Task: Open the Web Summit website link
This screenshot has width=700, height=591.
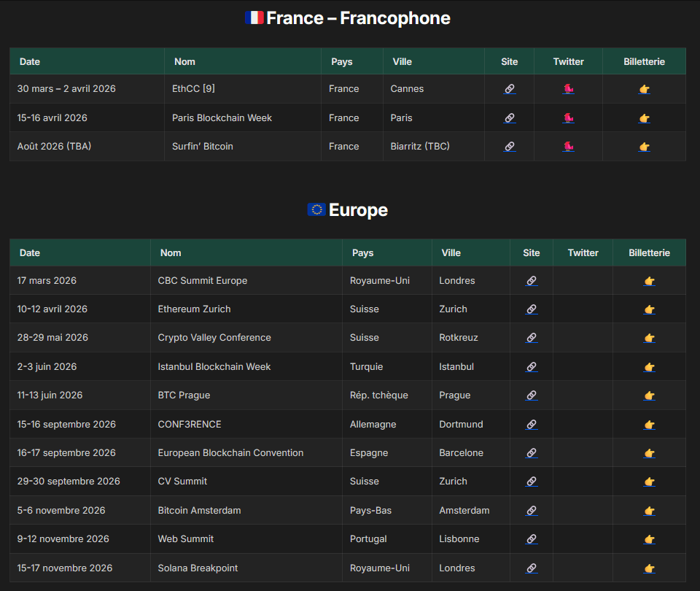Action: [x=531, y=538]
